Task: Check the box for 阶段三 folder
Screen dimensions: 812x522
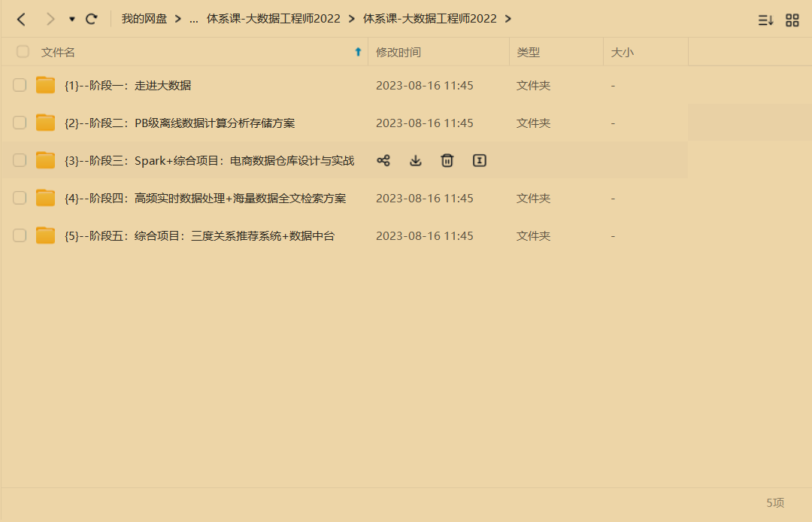Action: [x=20, y=160]
